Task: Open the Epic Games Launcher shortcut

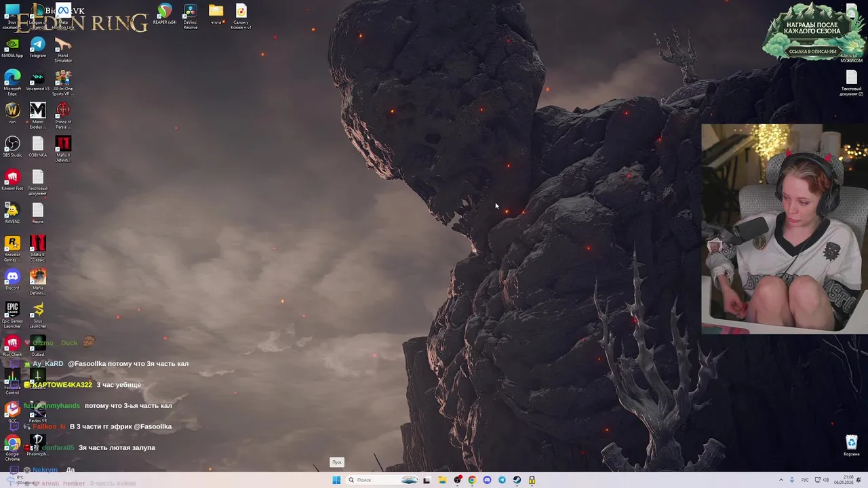Action: tap(12, 316)
